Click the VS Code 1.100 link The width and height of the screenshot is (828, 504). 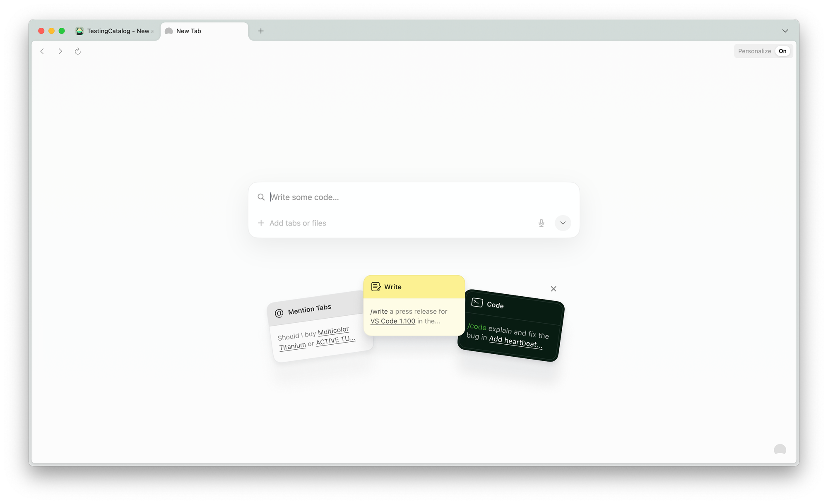pyautogui.click(x=392, y=321)
